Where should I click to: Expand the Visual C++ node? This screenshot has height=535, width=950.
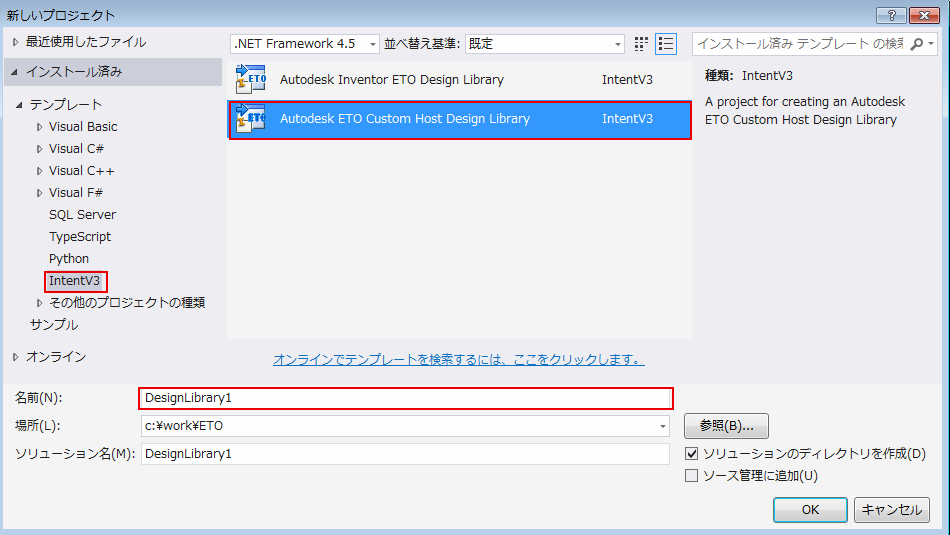(39, 171)
